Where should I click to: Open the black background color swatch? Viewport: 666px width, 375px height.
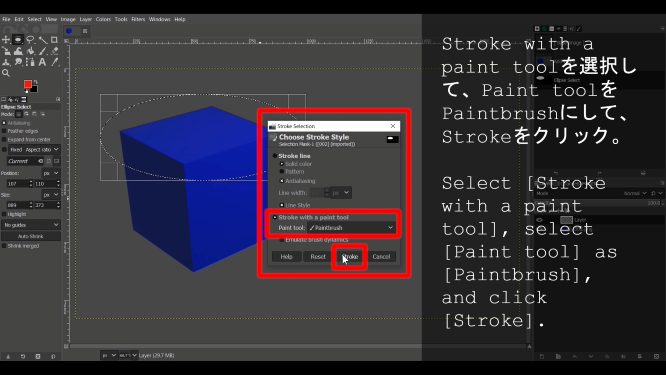tap(34, 89)
